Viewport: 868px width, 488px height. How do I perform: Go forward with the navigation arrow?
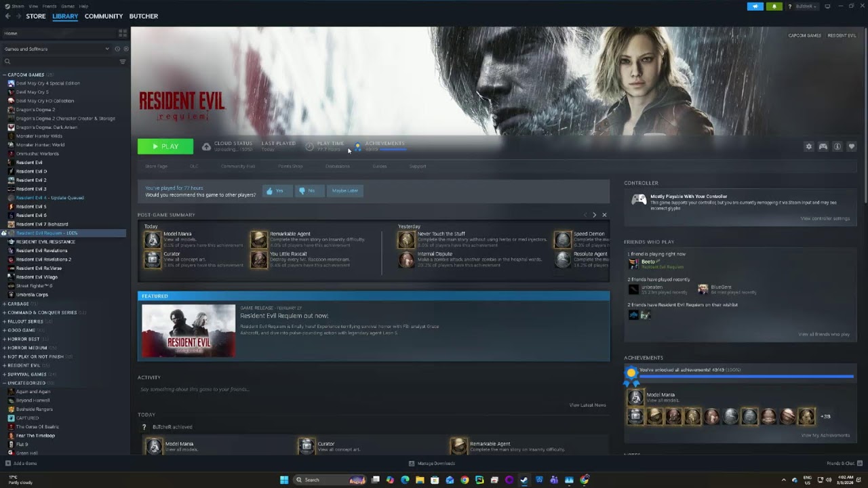(x=18, y=16)
